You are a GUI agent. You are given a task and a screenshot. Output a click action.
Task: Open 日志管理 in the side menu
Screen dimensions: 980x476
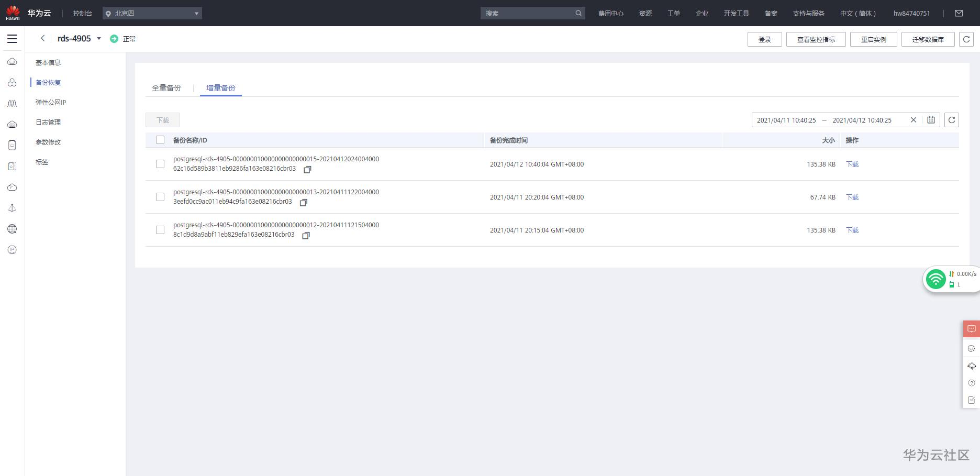click(x=48, y=122)
